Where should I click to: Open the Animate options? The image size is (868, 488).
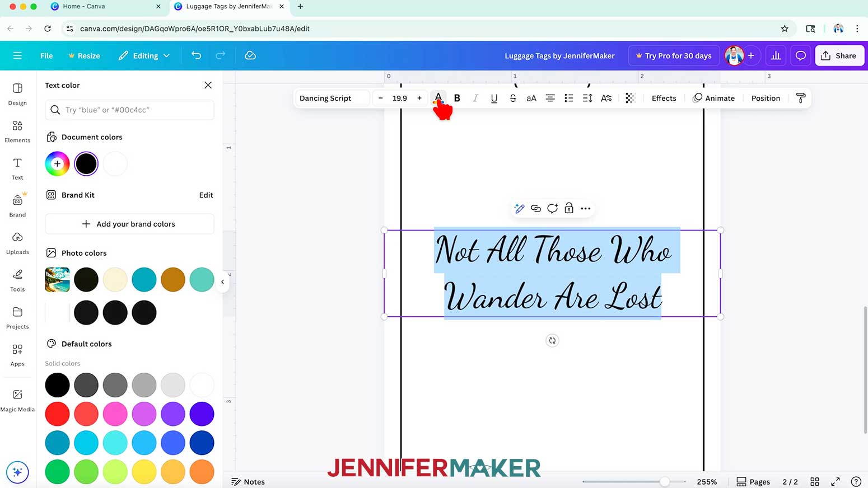714,98
